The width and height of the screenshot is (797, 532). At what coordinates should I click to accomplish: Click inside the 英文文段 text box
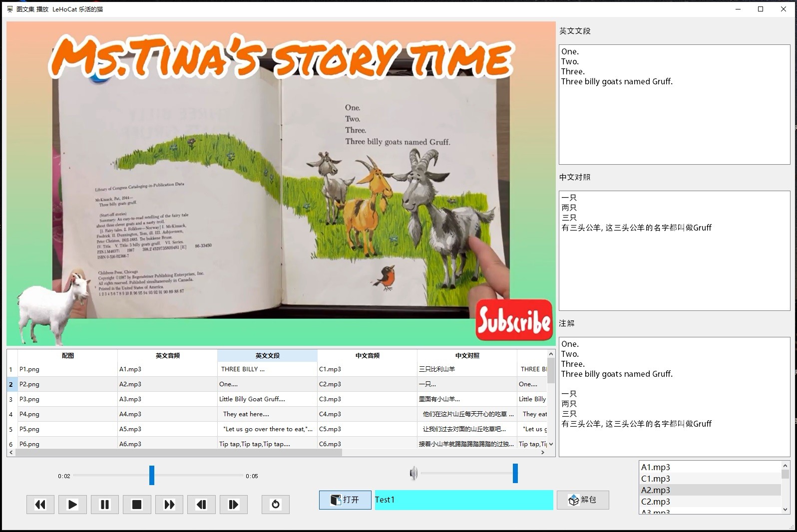674,105
